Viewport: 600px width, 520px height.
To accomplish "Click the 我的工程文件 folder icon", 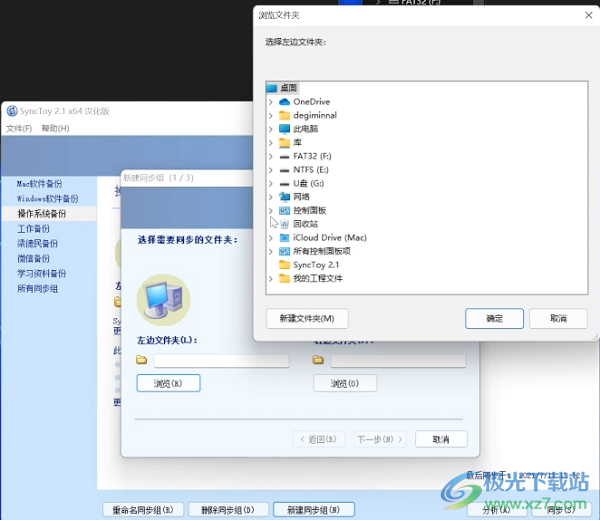I will 284,279.
